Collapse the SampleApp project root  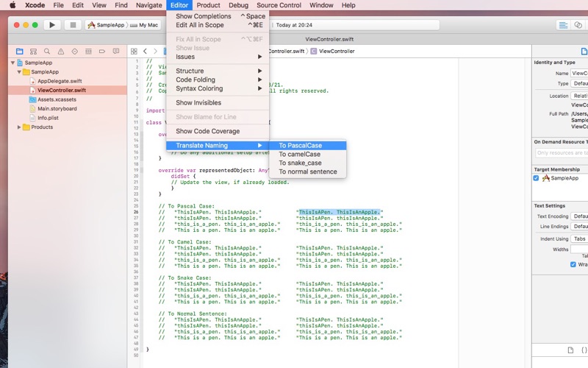[x=12, y=63]
